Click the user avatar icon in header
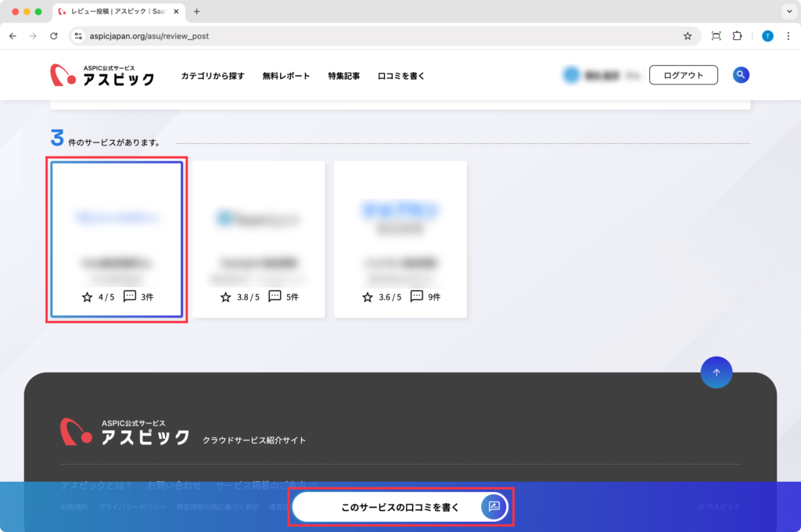 [571, 75]
